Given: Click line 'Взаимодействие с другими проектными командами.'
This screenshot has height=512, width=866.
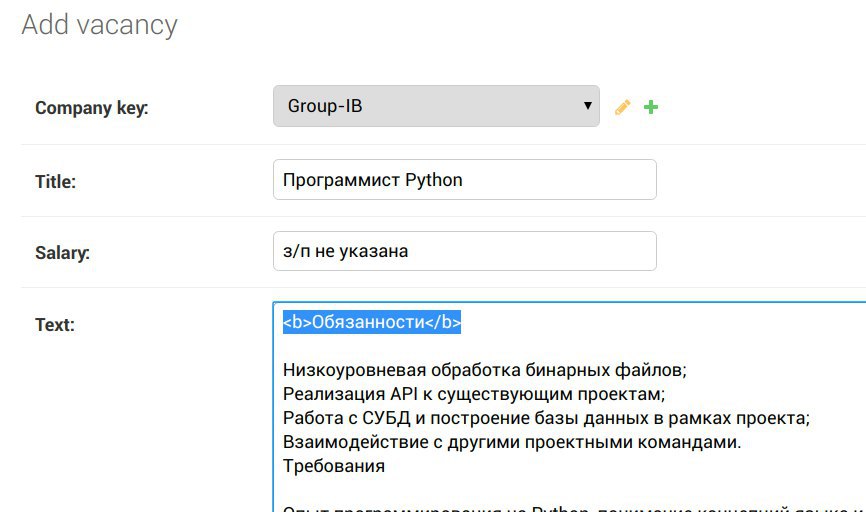Looking at the screenshot, I should pyautogui.click(x=512, y=442).
